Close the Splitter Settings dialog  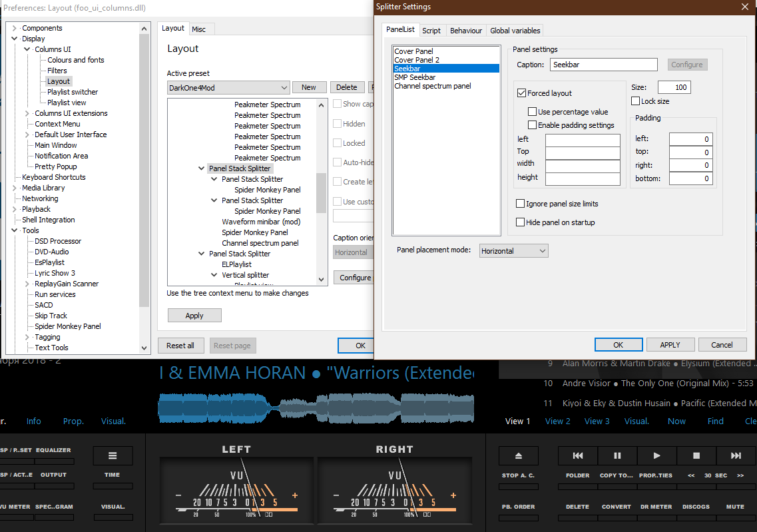click(744, 7)
